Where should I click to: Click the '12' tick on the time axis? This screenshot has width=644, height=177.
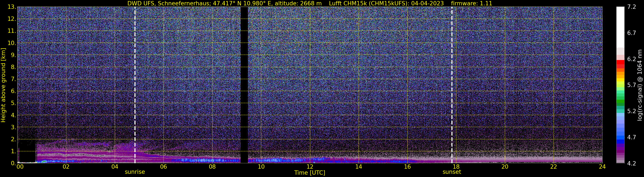point(310,167)
